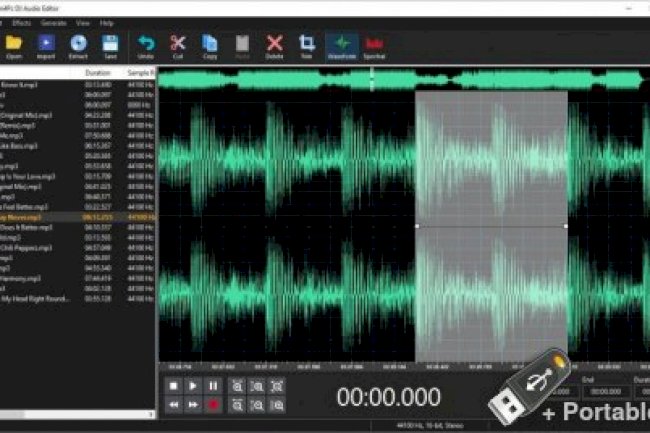Pause playback with the Pause button

pyautogui.click(x=213, y=385)
